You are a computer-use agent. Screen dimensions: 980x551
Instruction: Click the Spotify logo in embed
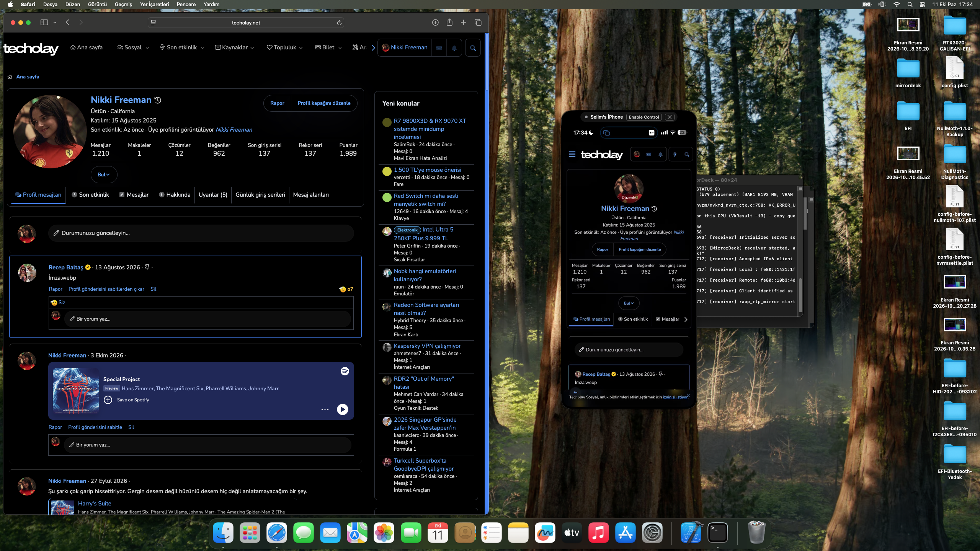[345, 371]
